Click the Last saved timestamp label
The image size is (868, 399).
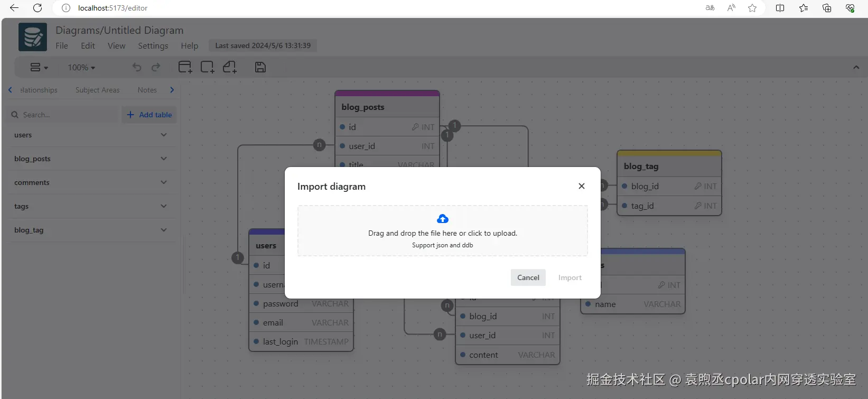pos(263,45)
